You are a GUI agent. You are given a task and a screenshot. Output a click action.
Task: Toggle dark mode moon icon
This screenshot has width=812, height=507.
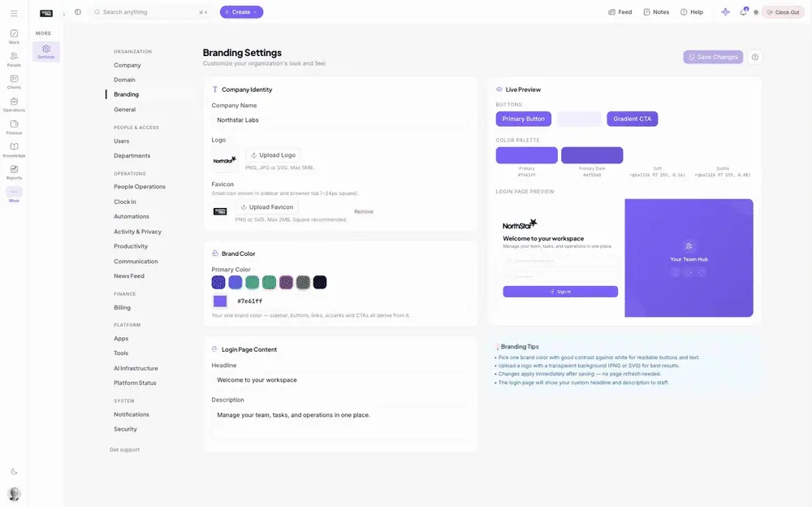click(x=14, y=472)
